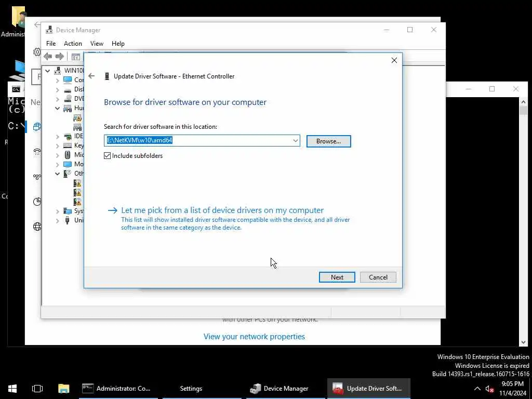Select the System devices icon

68,211
